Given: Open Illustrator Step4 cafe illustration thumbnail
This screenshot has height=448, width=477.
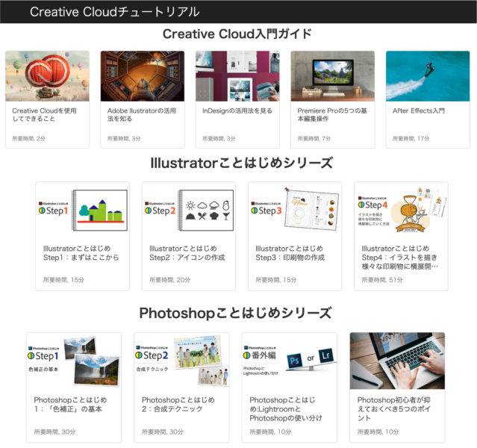Looking at the screenshot, I should click(401, 211).
